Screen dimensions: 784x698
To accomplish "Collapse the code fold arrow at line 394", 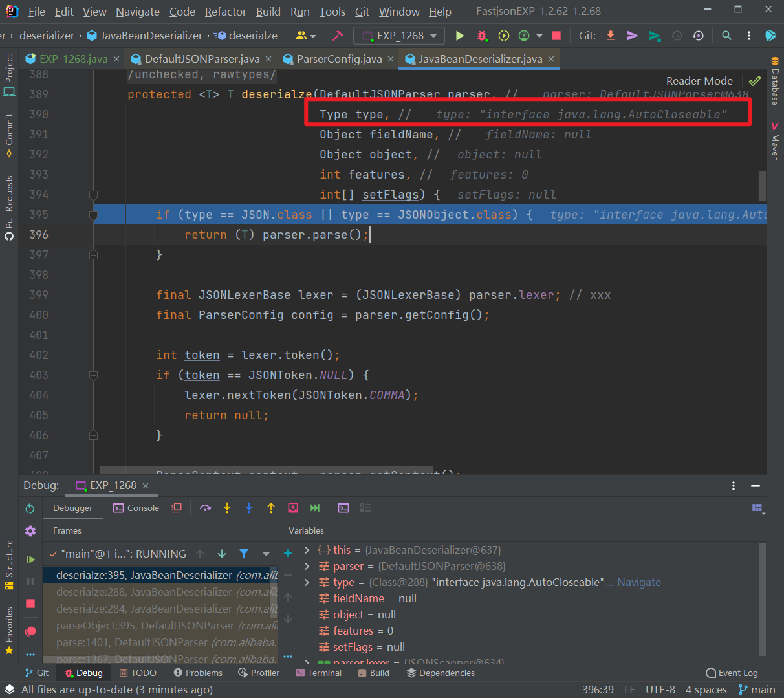I will tap(93, 194).
